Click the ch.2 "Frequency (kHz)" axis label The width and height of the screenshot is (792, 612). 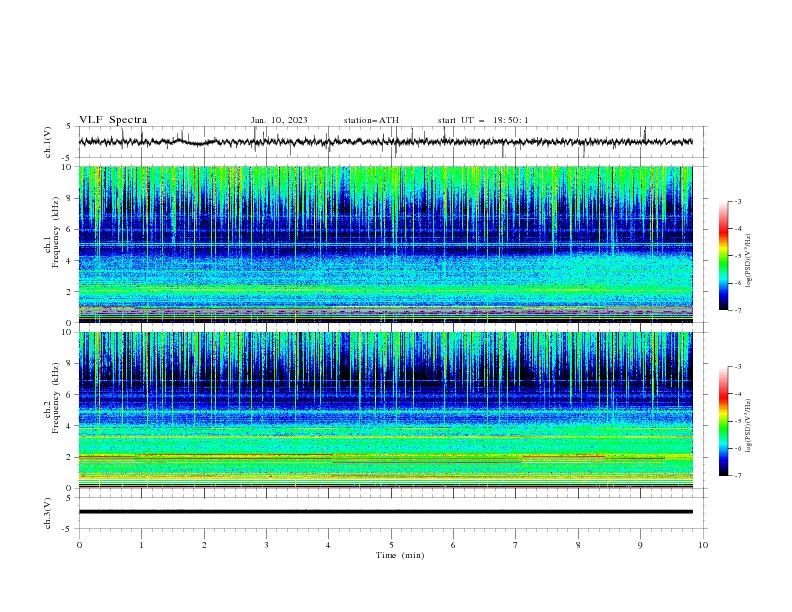click(x=56, y=397)
